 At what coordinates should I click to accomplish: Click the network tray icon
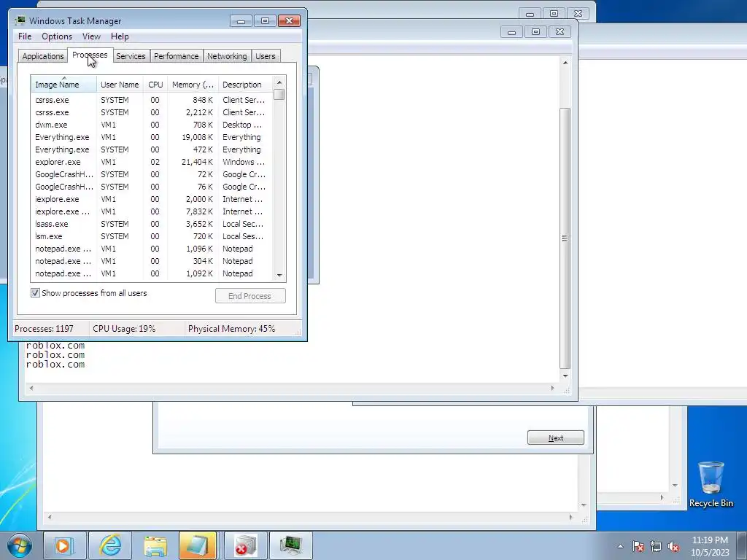[x=656, y=546]
